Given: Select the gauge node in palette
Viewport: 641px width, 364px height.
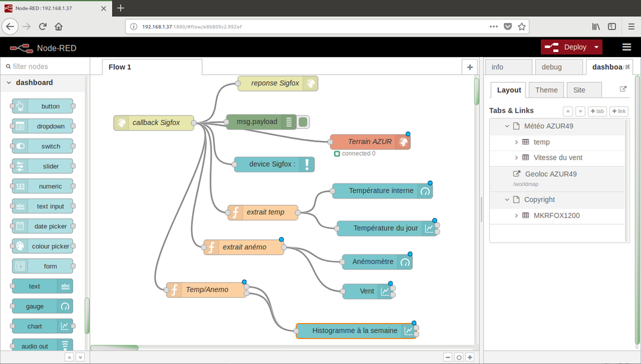Looking at the screenshot, I should coord(42,306).
